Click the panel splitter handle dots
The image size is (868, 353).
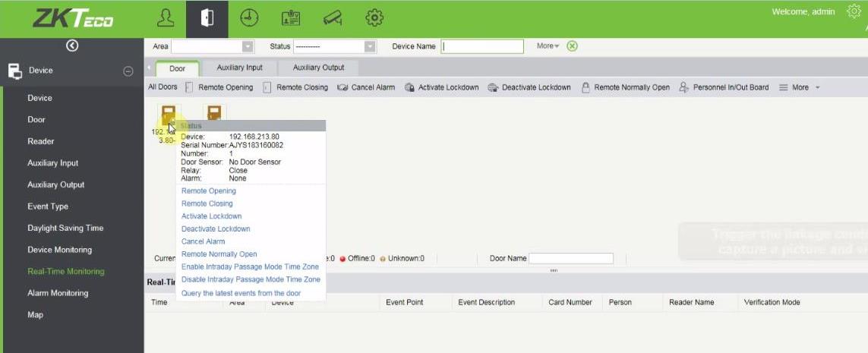(554, 270)
